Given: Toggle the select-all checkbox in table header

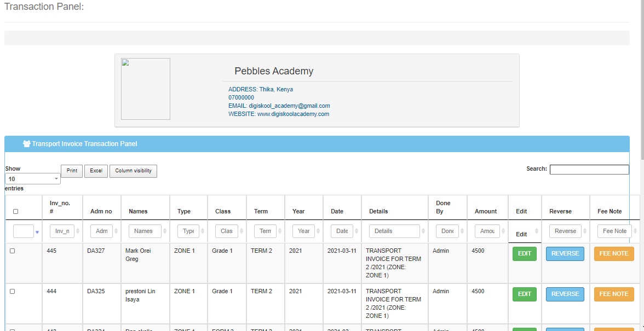Looking at the screenshot, I should click(x=15, y=212).
